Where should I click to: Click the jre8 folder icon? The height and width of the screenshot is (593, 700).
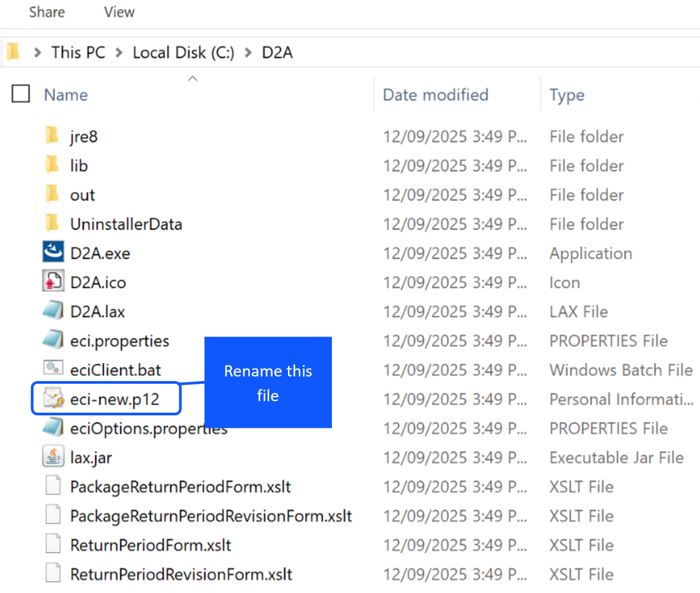pos(53,136)
